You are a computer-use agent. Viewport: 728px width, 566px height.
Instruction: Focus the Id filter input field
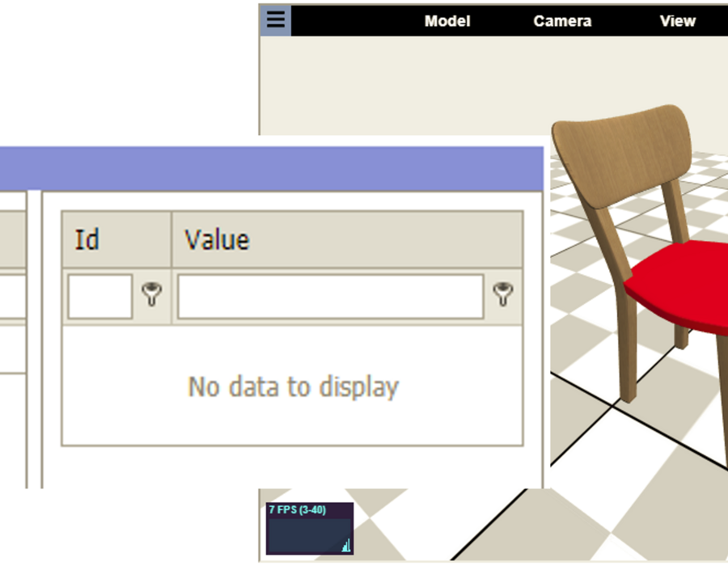99,297
